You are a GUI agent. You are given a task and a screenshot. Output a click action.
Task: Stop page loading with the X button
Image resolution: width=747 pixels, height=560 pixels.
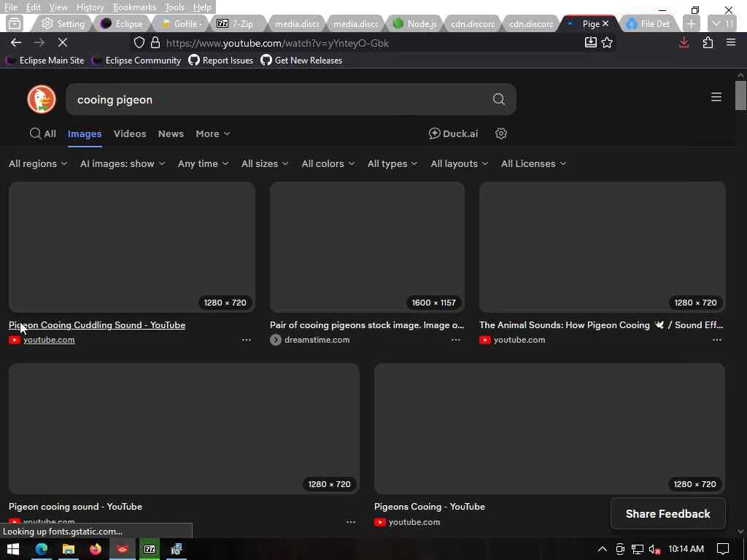tap(63, 42)
